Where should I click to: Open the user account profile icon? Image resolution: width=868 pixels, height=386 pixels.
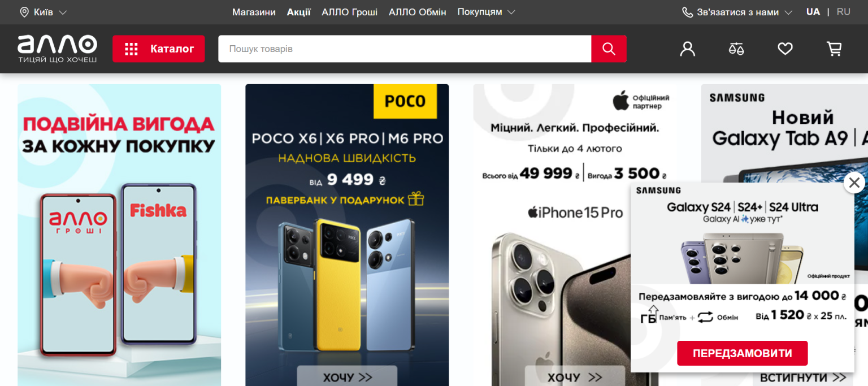(687, 49)
